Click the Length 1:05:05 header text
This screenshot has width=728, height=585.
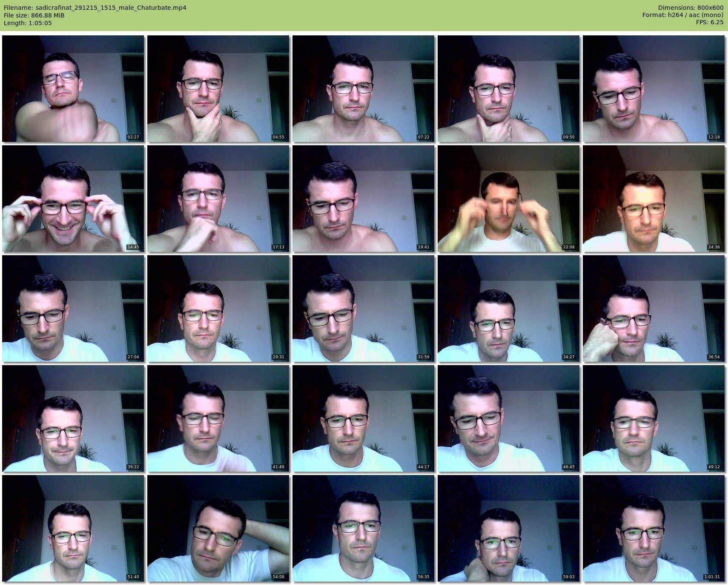click(28, 23)
